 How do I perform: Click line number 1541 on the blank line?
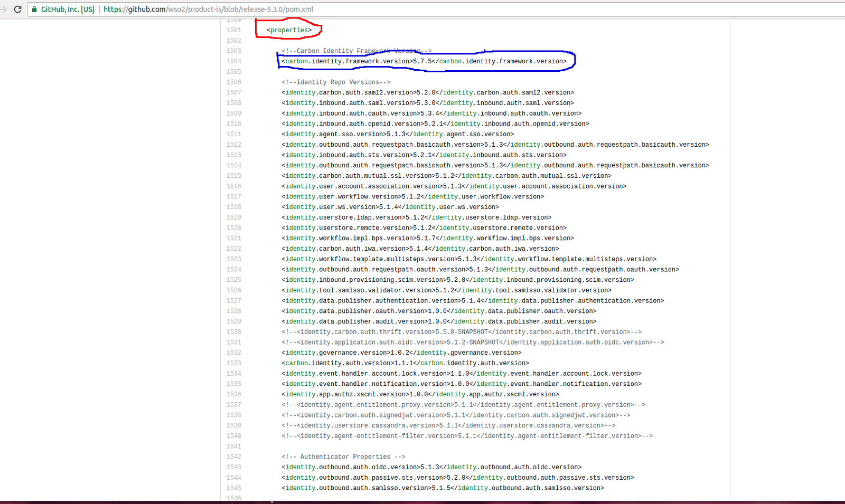pos(234,447)
